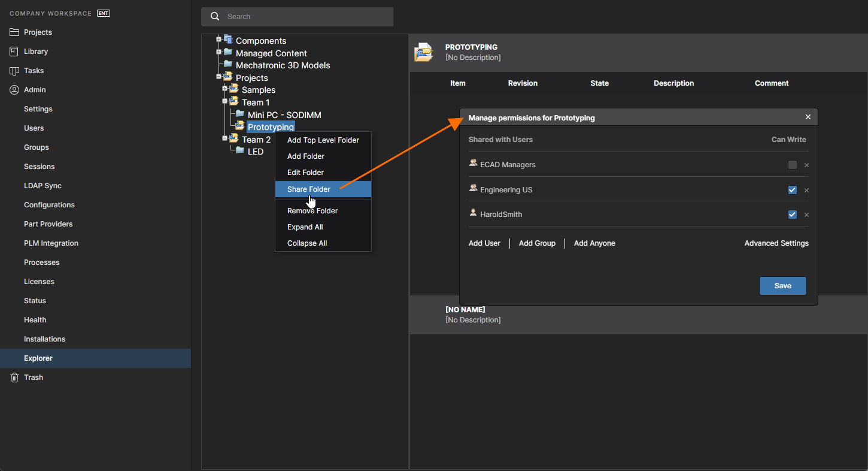Click the Admin user icon

(14, 90)
